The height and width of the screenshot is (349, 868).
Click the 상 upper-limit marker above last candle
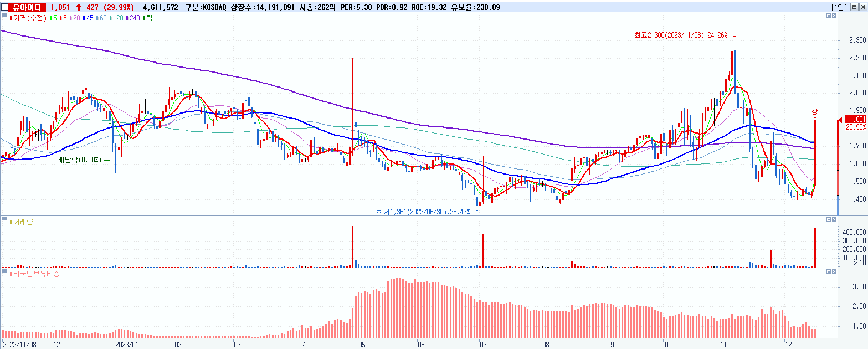815,111
